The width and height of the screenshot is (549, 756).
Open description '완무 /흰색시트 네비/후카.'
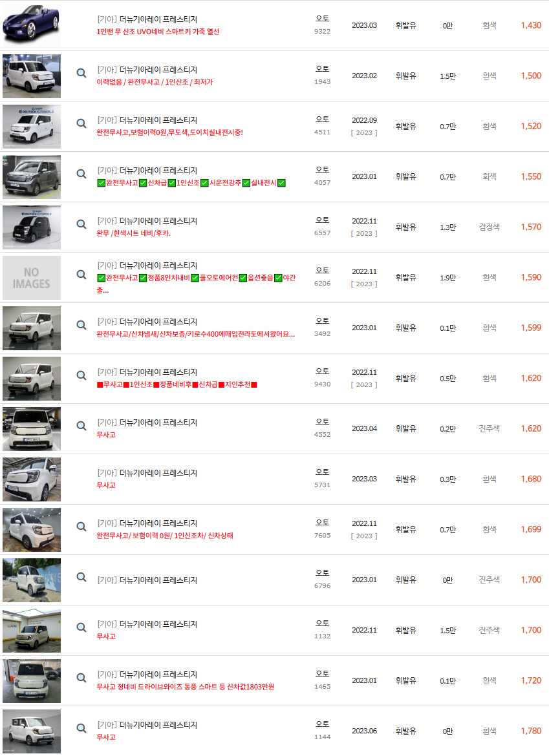point(134,233)
